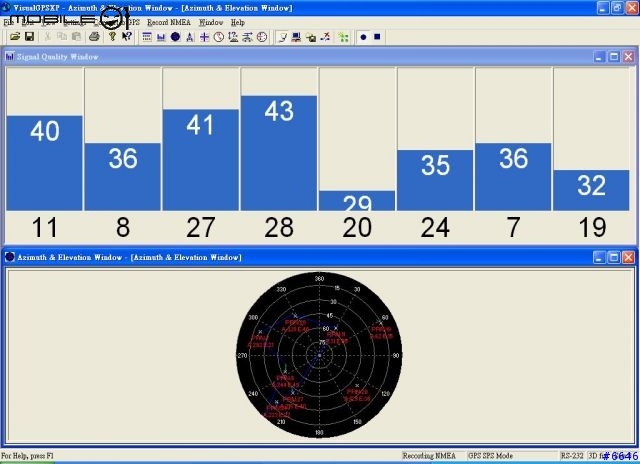Click the "12" numeric toolbar icon
The width and height of the screenshot is (640, 464).
pos(233,37)
